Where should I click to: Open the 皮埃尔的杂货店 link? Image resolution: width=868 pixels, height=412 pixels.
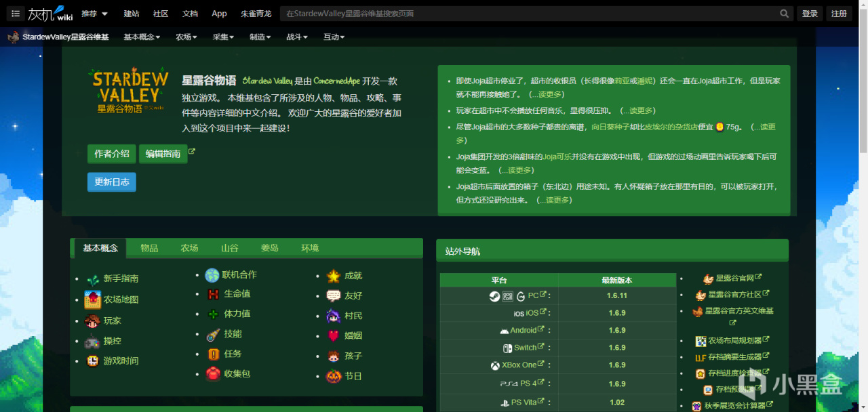click(x=671, y=127)
